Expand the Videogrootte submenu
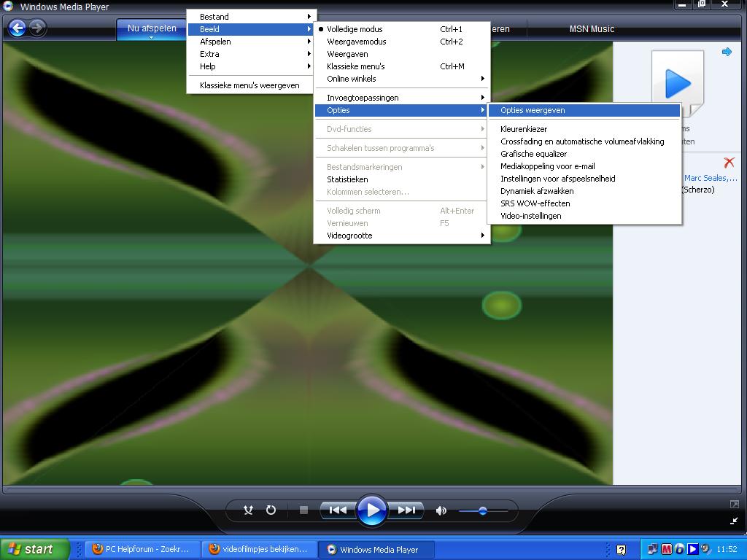Viewport: 747px width, 560px height. 402,236
